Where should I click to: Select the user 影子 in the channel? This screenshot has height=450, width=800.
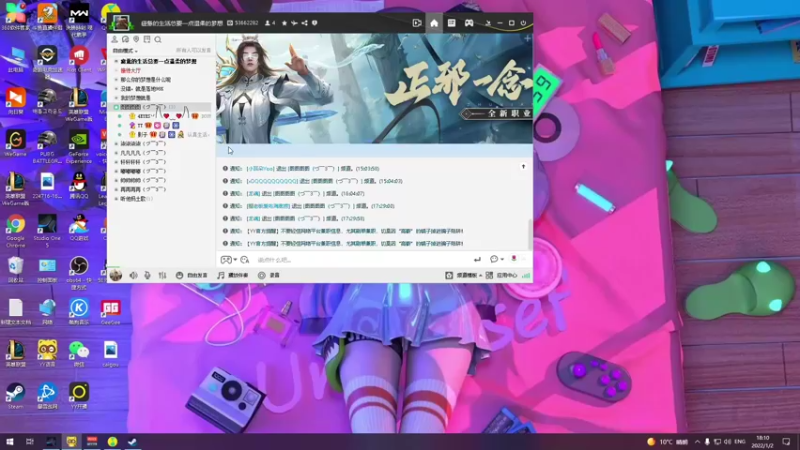tap(142, 135)
